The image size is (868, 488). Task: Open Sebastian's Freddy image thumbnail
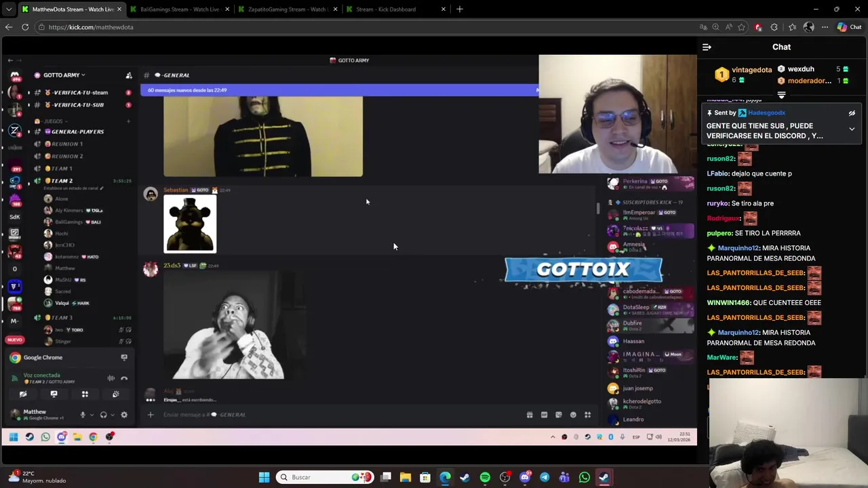pyautogui.click(x=190, y=224)
